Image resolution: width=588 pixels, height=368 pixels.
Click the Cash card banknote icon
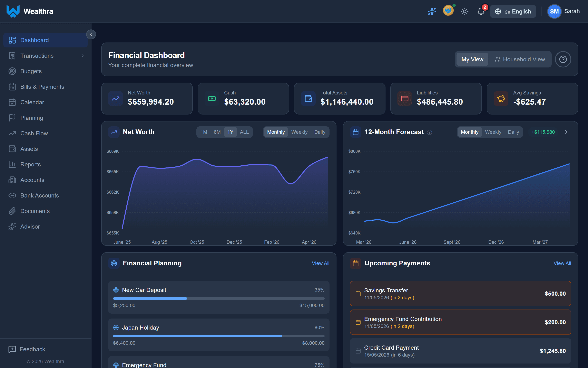[x=212, y=99]
